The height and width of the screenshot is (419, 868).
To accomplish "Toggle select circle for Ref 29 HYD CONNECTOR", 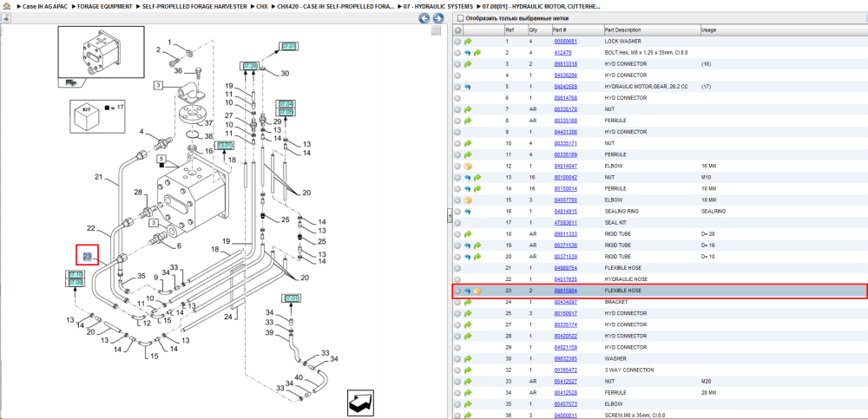I will pos(457,348).
